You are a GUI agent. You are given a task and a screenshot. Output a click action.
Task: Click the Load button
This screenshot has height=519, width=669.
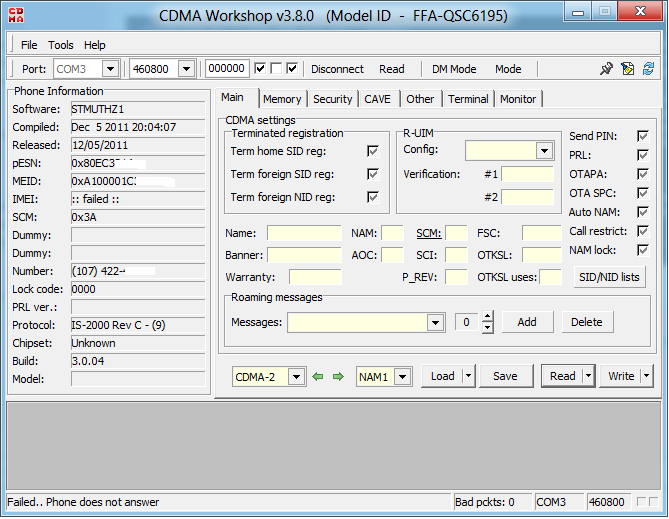pyautogui.click(x=442, y=376)
